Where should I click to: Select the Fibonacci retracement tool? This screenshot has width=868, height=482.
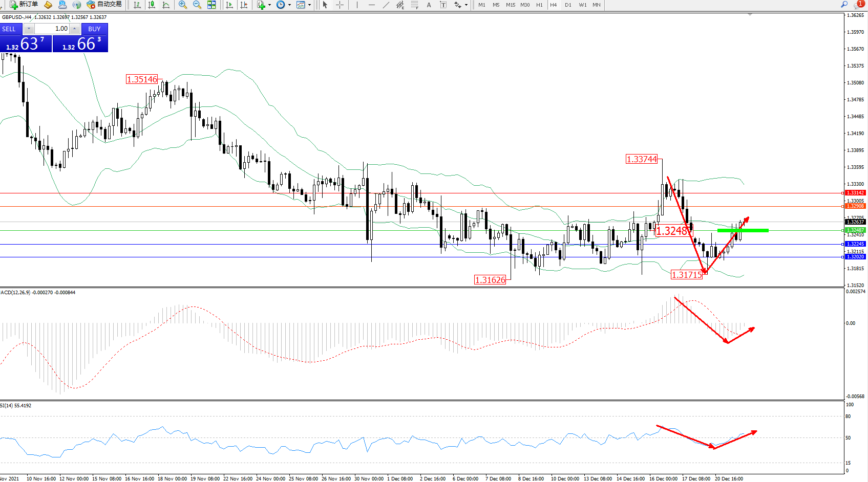[414, 5]
